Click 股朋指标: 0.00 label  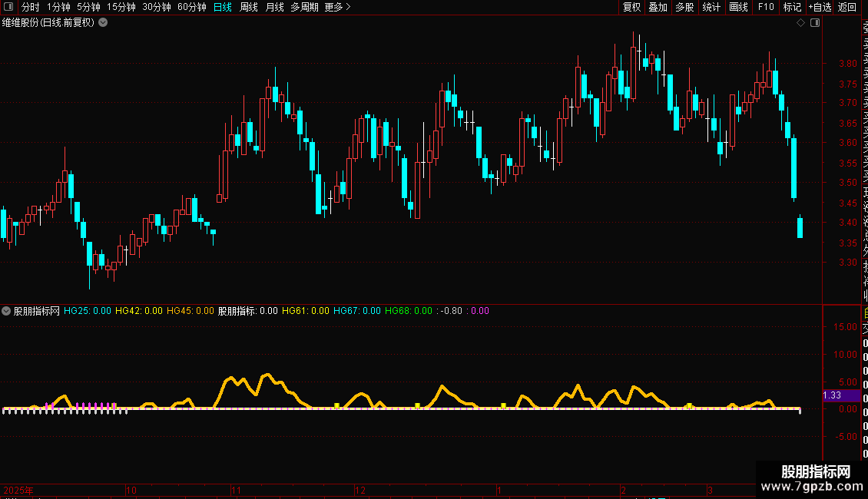click(248, 311)
